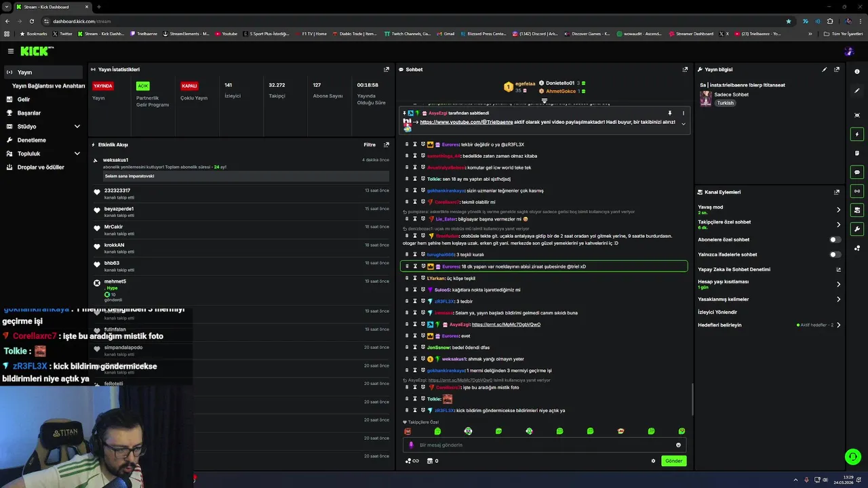Screen dimensions: 868x488
Task: Click the Bir mesaj gönderin input field
Action: tap(544, 445)
